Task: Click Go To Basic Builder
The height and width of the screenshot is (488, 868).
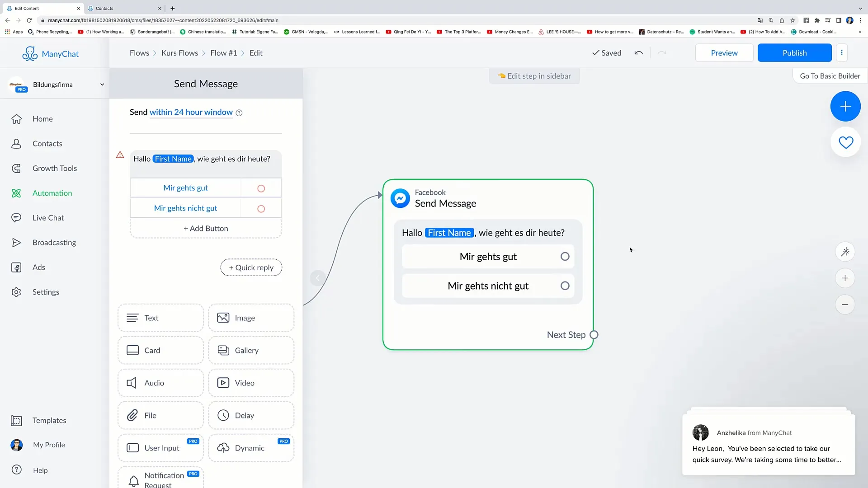Action: click(830, 76)
